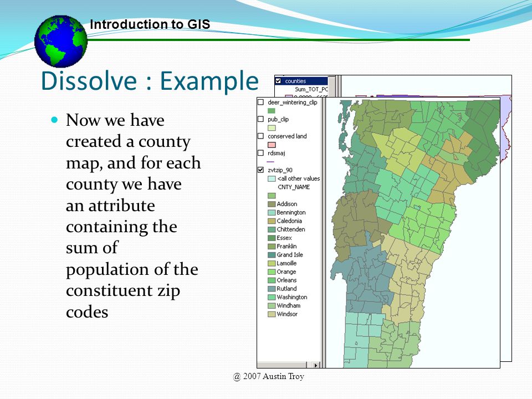Click the pub_clip pale green swatch

[x=272, y=128]
